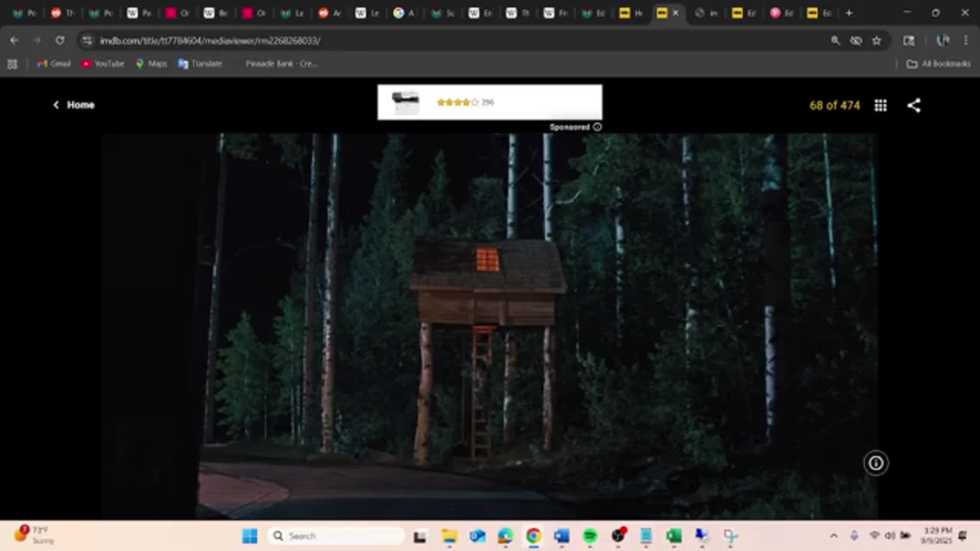Screen dimensions: 980x551
Task: Open the notification bell icon
Action: point(962,536)
